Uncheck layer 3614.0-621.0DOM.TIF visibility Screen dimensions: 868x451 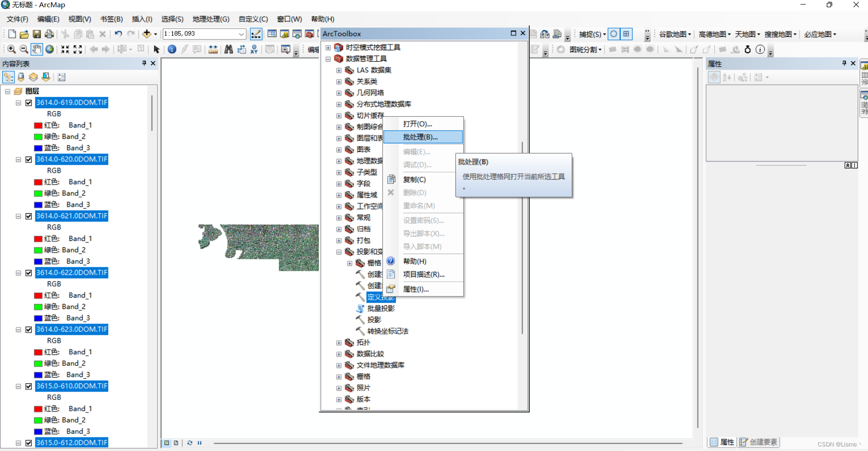[29, 216]
